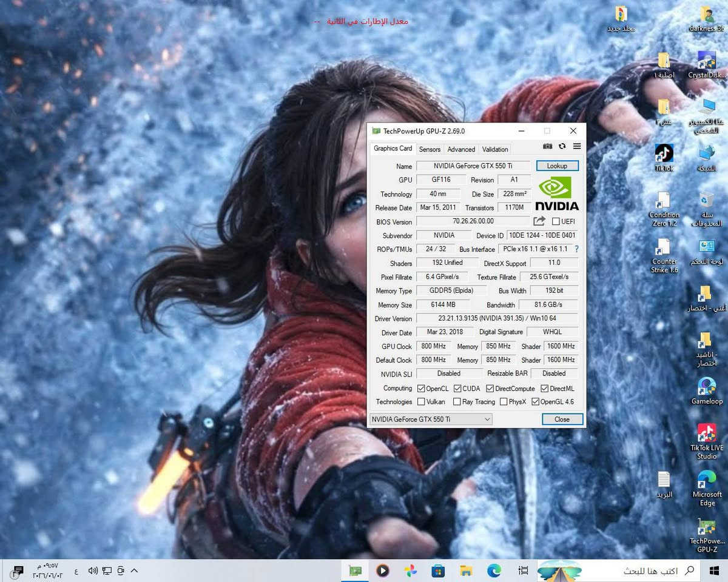The height and width of the screenshot is (582, 728).
Task: Click the Device ID 10DE 1244 value
Action: 542,235
